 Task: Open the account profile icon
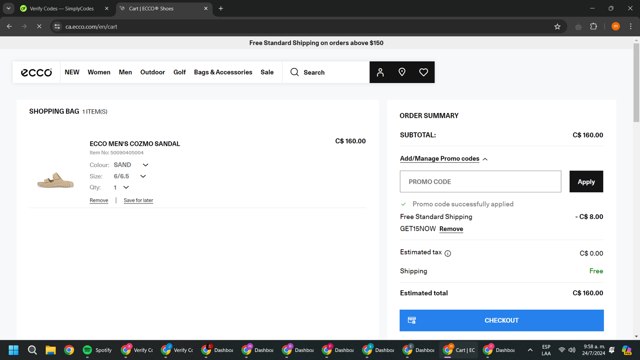click(380, 72)
